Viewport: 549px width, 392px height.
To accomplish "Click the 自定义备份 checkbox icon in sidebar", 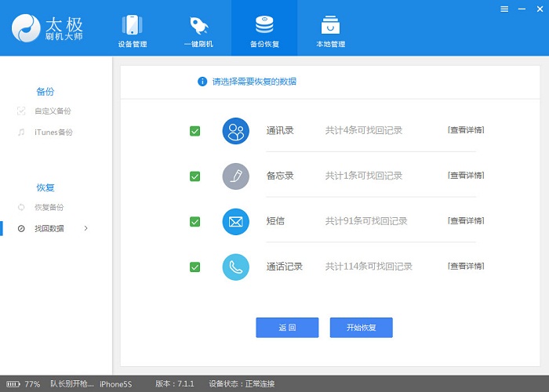I will click(21, 111).
